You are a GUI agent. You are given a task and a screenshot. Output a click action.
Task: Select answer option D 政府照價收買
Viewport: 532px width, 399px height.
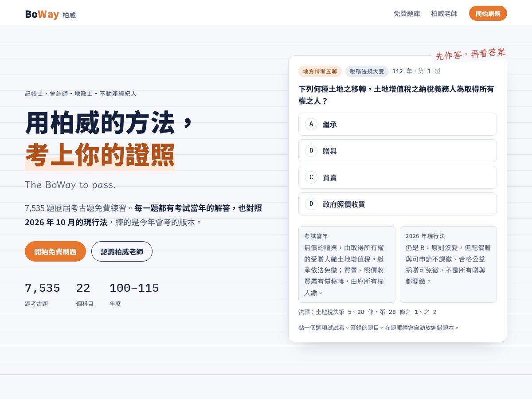pyautogui.click(x=398, y=204)
